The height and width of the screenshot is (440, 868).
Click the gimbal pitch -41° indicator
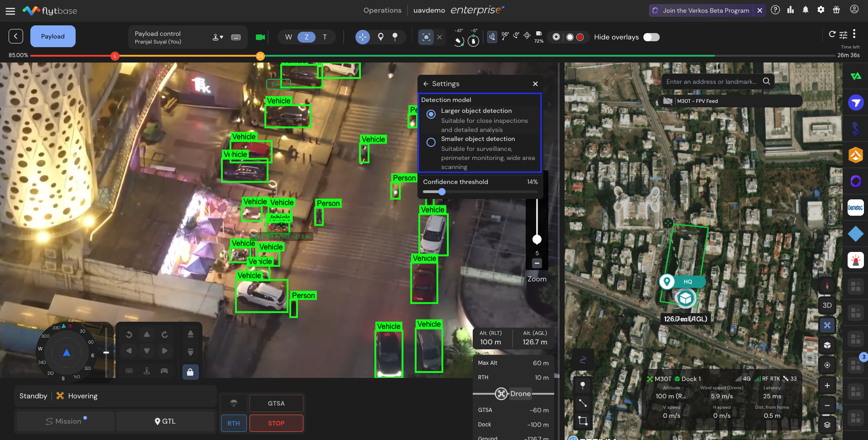click(459, 38)
